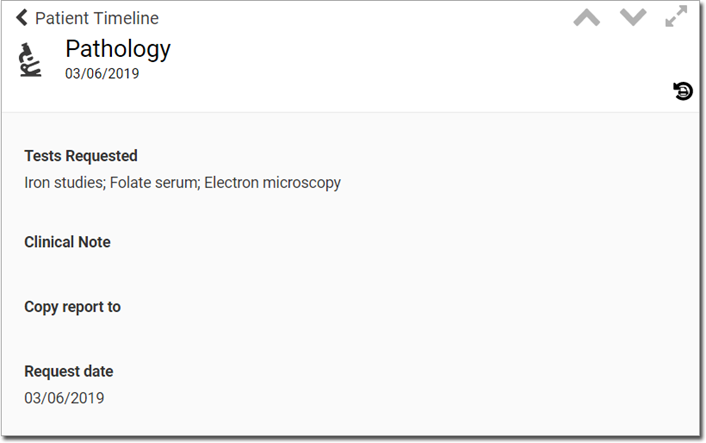
Task: Click the Tests Requested label
Action: coord(81,156)
